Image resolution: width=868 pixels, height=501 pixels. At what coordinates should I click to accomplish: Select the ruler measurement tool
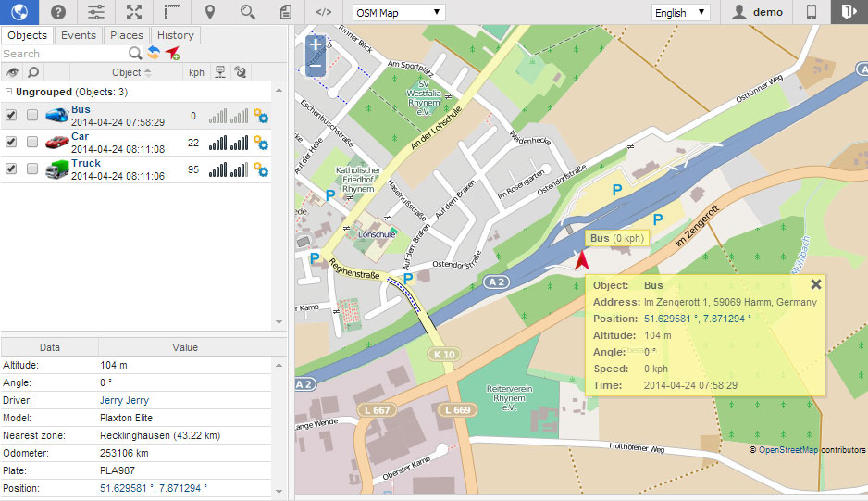point(172,12)
